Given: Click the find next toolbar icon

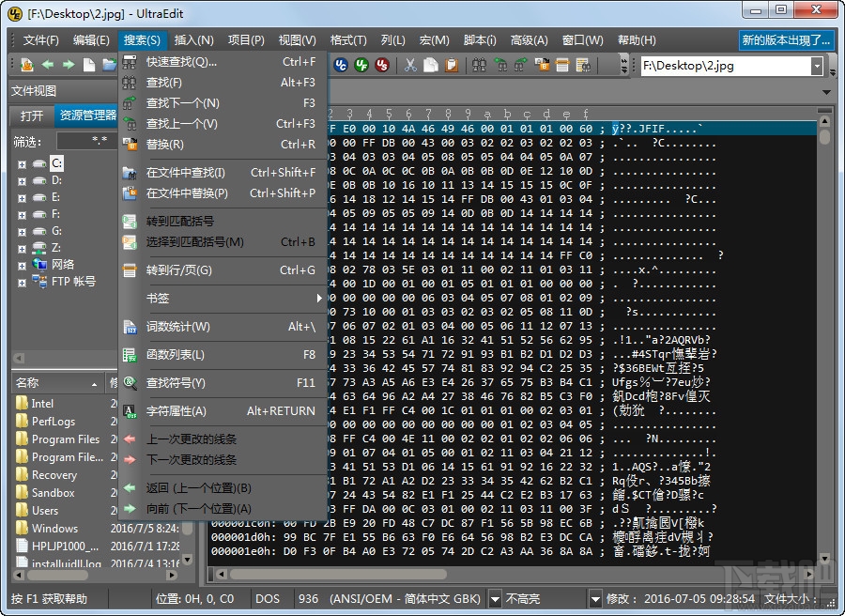Looking at the screenshot, I should (520, 65).
